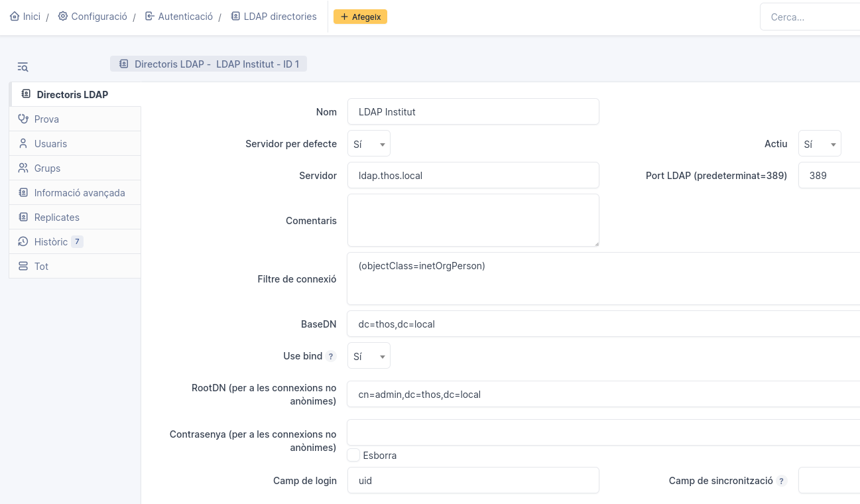Image resolution: width=860 pixels, height=504 pixels.
Task: Click the Port LDAP field showing 389
Action: tap(829, 175)
